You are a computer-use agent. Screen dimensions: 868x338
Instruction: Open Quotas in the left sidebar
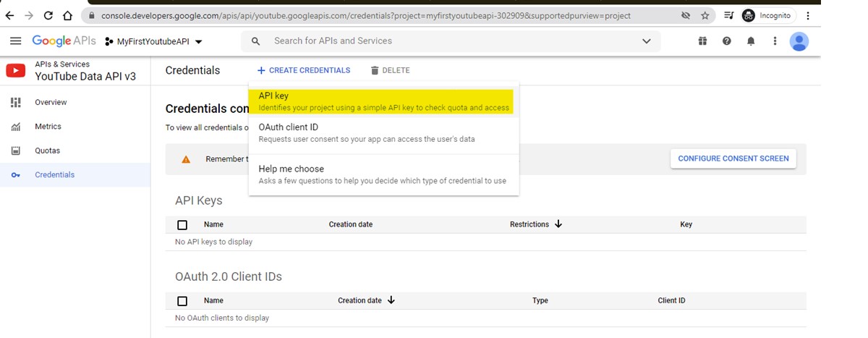47,151
